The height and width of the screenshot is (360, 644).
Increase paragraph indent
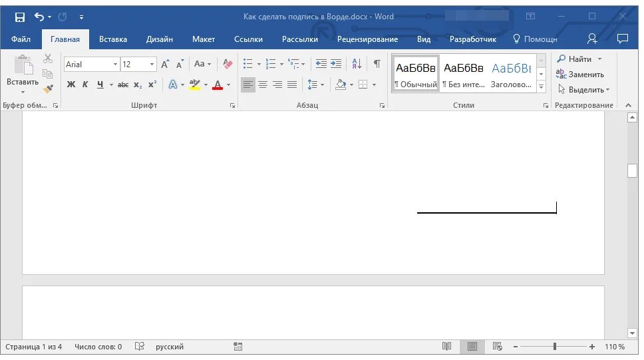[x=336, y=64]
